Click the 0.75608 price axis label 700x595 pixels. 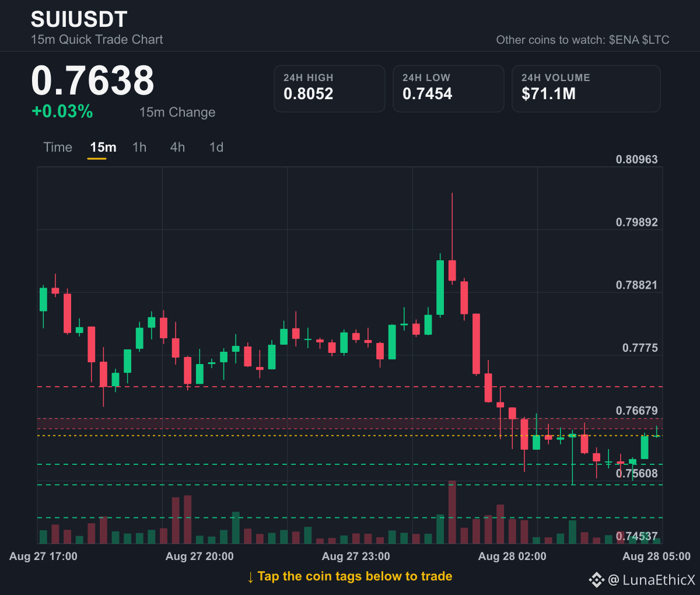[x=637, y=474]
